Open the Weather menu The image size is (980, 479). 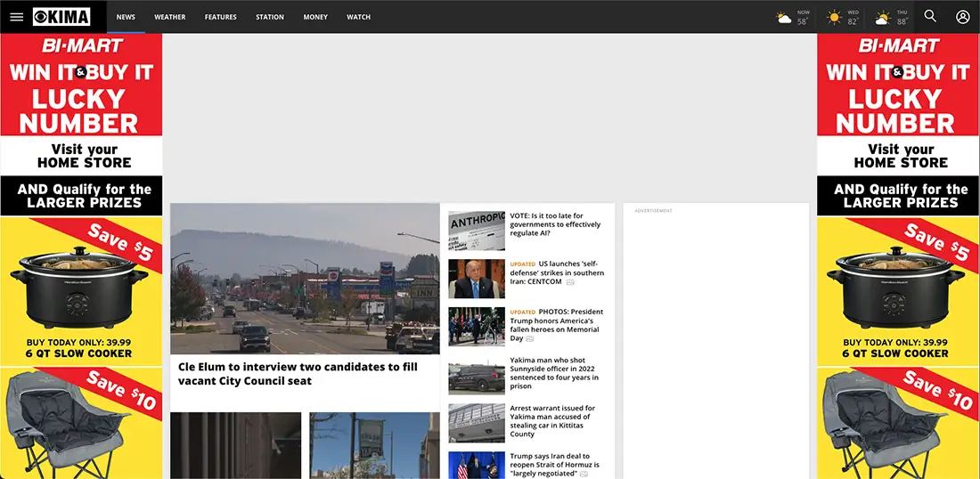(x=170, y=17)
